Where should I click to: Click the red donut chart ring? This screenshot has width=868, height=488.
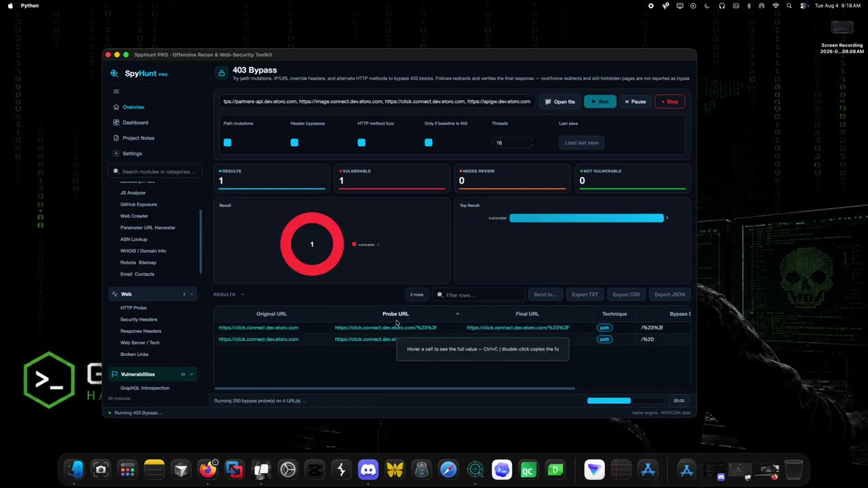312,244
